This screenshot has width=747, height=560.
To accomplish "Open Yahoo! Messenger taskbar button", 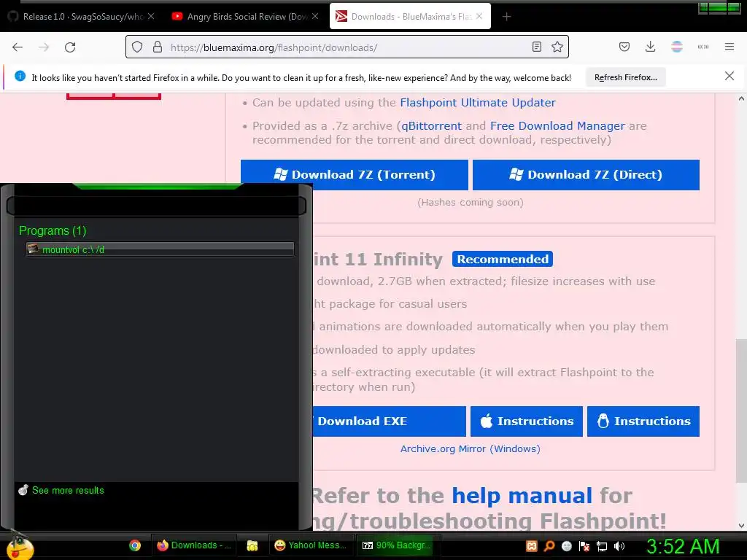I will tap(311, 545).
